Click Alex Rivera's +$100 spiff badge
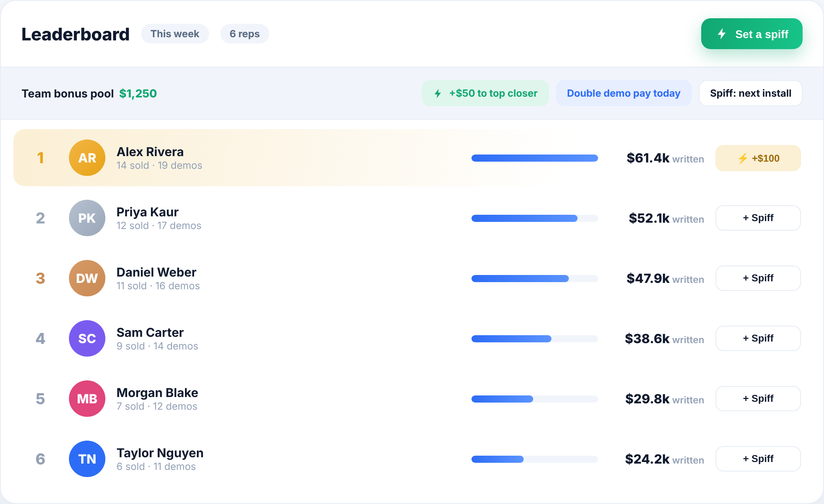 (758, 158)
